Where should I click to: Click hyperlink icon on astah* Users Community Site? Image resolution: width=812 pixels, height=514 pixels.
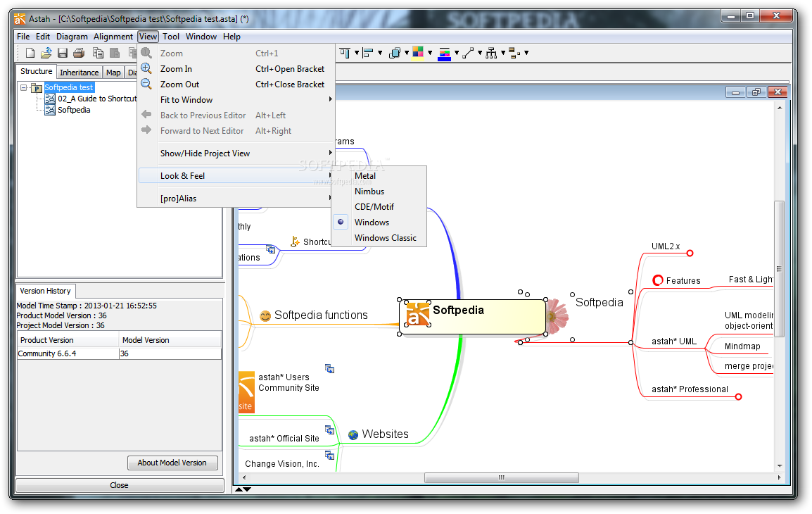329,369
